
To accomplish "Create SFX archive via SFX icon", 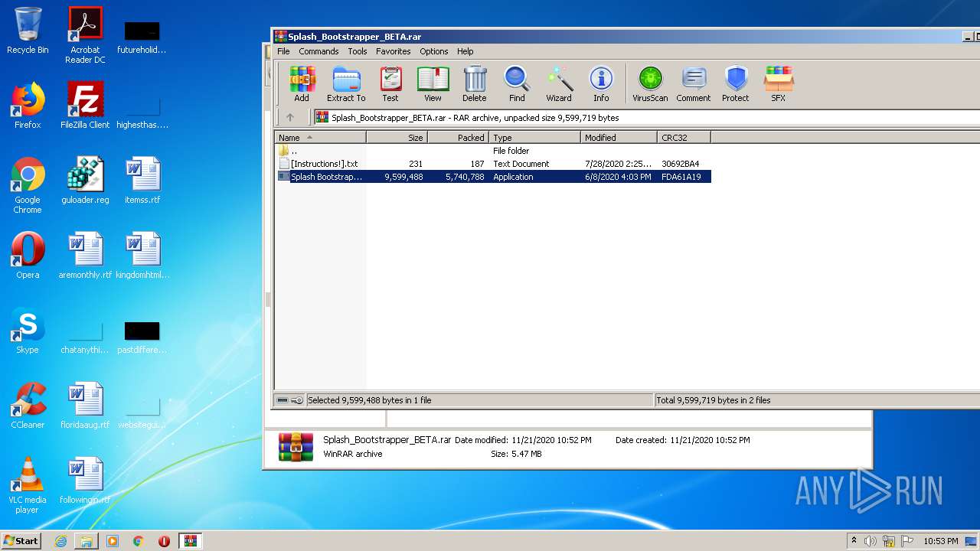I will pos(778,84).
